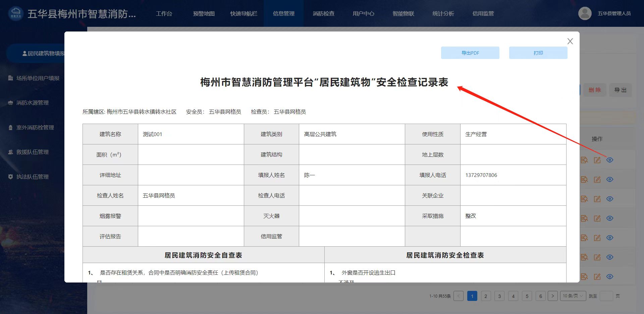Click the edit pencil icon in the second row
Viewport: 644px width, 314px height.
point(597,179)
